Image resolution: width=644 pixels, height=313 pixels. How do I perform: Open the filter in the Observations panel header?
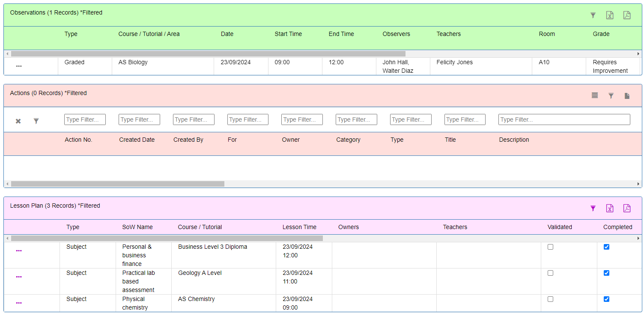(593, 15)
